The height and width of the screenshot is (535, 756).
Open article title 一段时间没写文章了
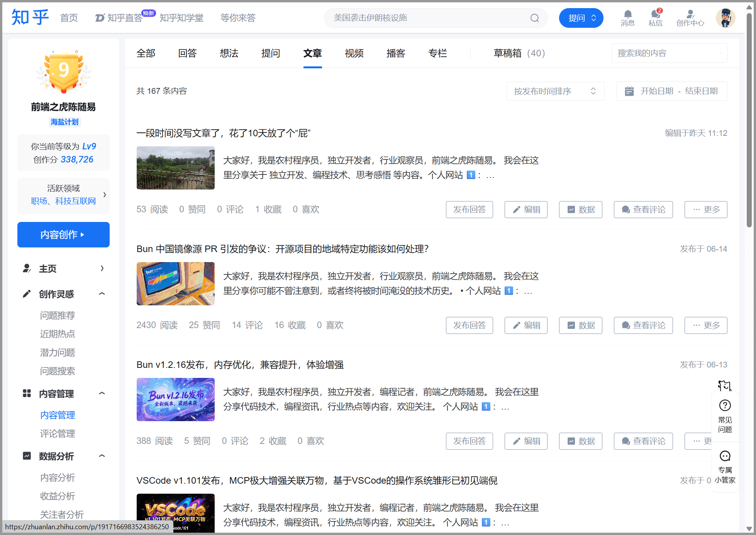coord(224,133)
